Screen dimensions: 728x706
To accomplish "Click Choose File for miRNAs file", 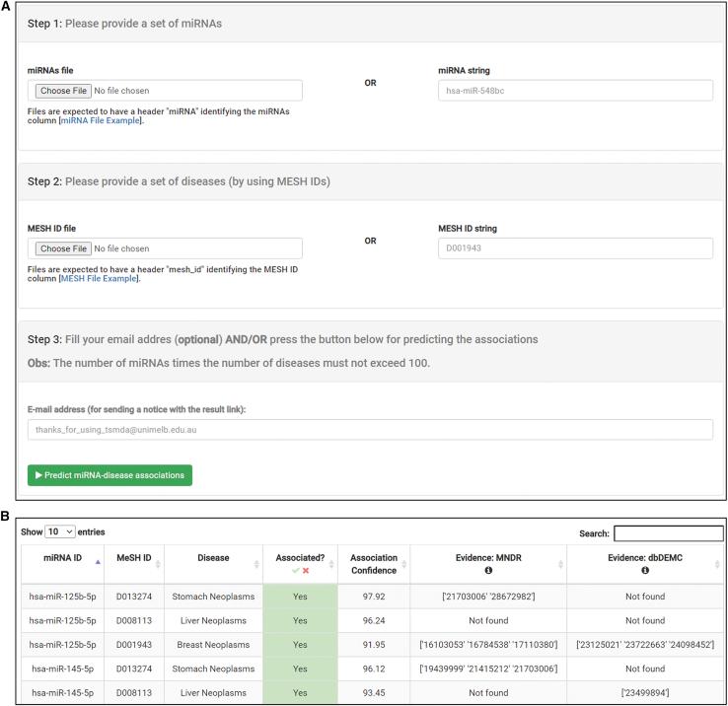I will (x=63, y=91).
